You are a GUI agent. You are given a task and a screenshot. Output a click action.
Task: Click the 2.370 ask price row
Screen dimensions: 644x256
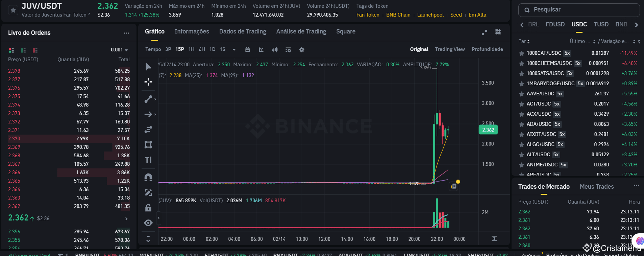[69, 139]
